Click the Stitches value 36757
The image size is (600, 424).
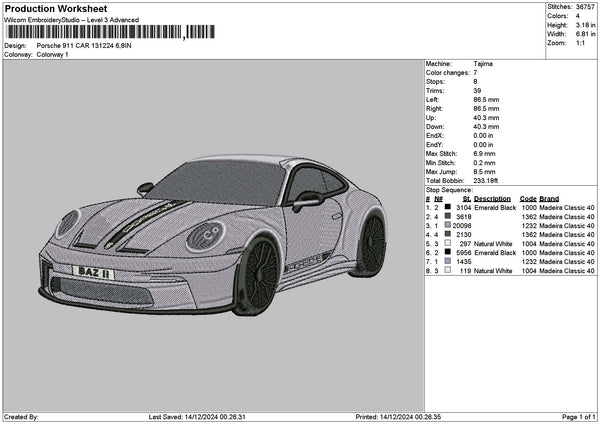point(583,7)
